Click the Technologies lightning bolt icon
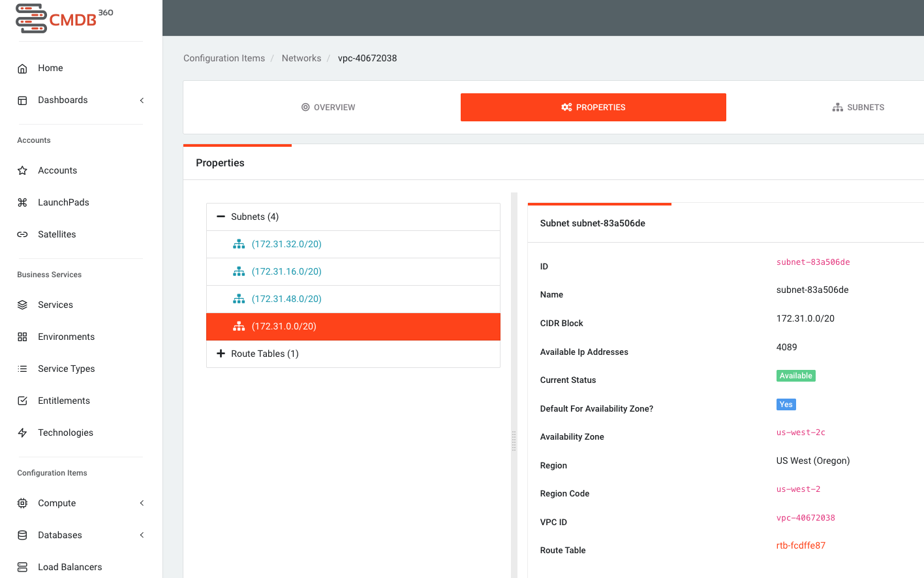The height and width of the screenshot is (578, 924). pos(22,433)
